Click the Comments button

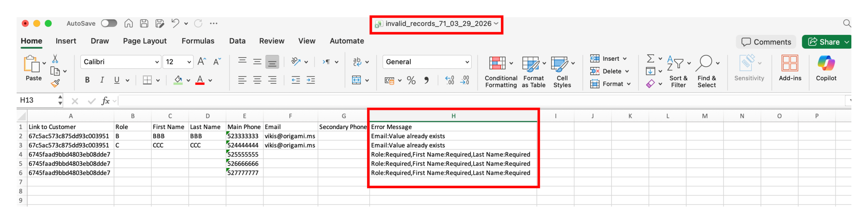point(766,42)
